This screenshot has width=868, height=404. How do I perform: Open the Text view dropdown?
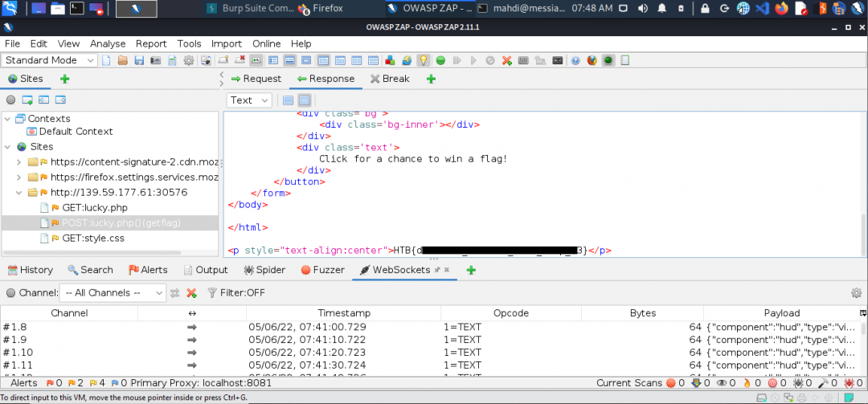tap(249, 100)
